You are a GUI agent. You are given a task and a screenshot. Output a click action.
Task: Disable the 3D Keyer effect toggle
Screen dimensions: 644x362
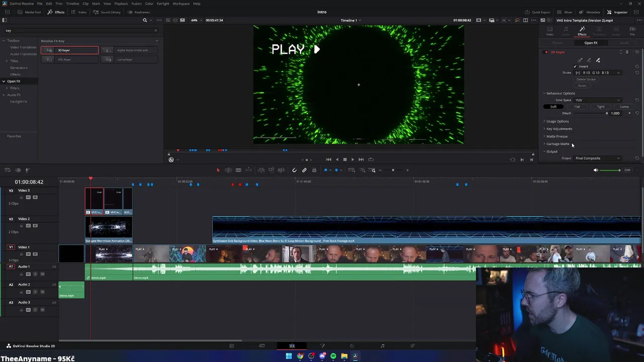[546, 52]
